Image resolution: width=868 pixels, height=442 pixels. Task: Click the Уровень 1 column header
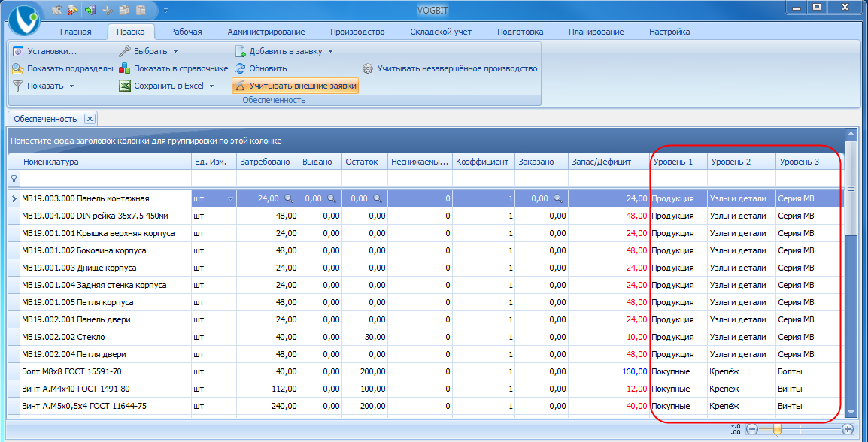678,162
